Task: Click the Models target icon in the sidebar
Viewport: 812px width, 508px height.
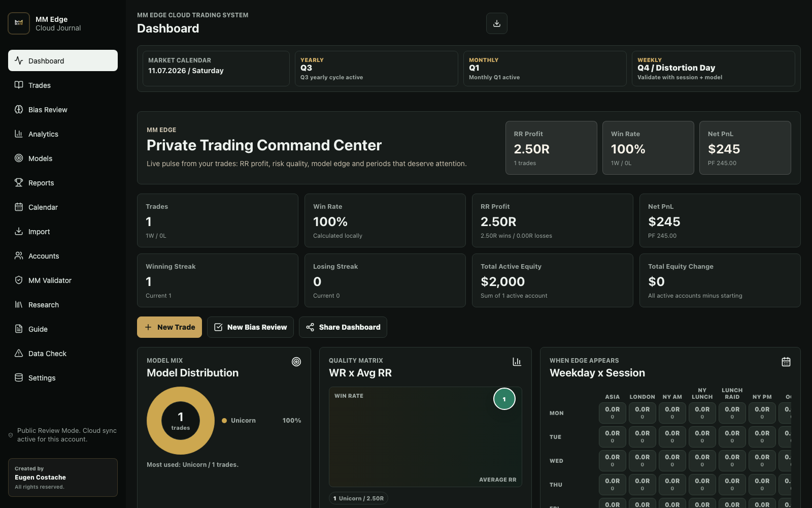Action: pyautogui.click(x=19, y=158)
